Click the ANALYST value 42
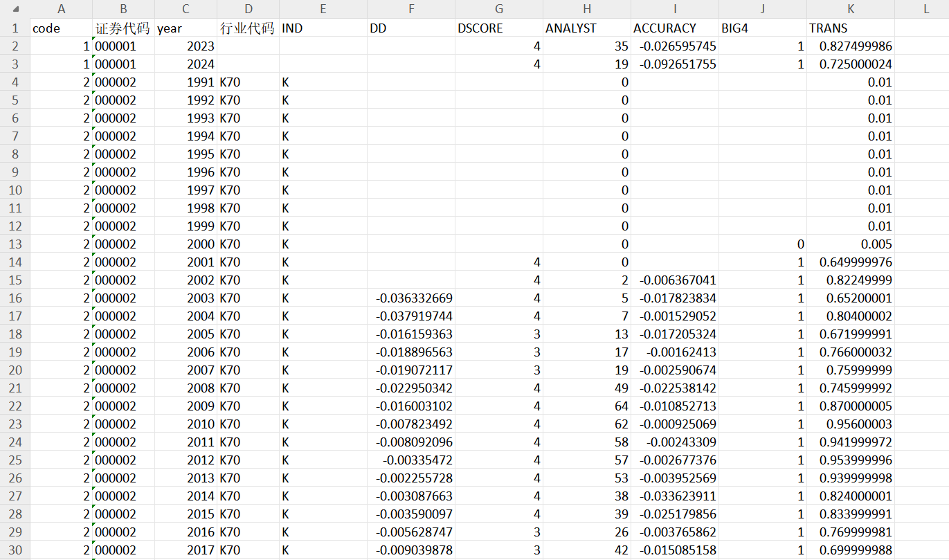 tap(587, 550)
